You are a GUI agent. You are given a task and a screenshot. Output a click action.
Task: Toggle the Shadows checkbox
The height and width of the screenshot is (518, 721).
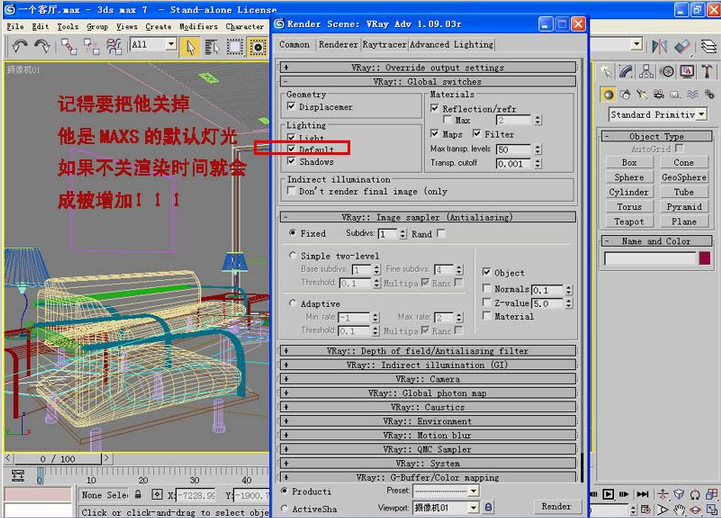(x=291, y=161)
